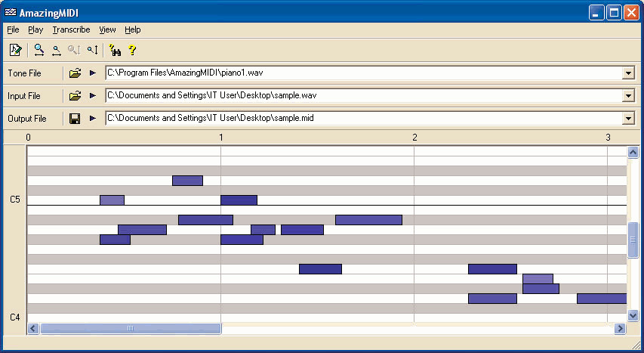The height and width of the screenshot is (353, 644).
Task: Click the Tone File label
Action: [x=24, y=73]
